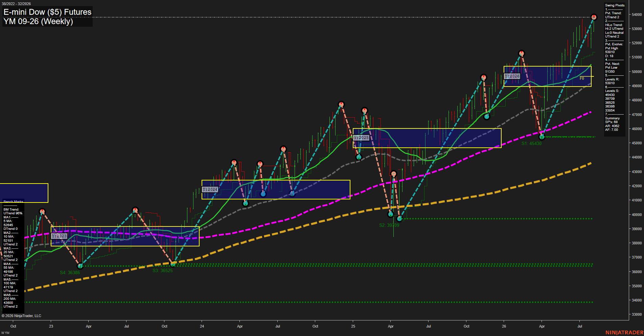Click the 200 MA: value 43600
Image resolution: width=644 pixels, height=336 pixels.
tap(8, 303)
